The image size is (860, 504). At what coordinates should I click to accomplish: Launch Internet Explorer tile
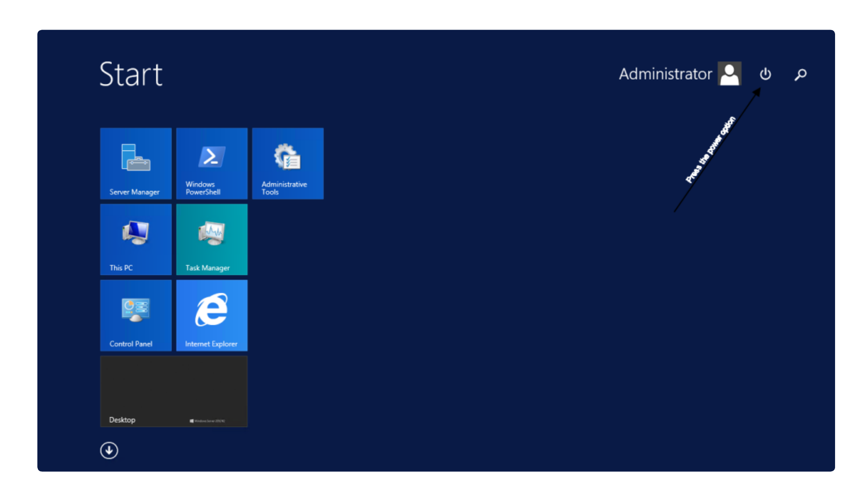[212, 316]
